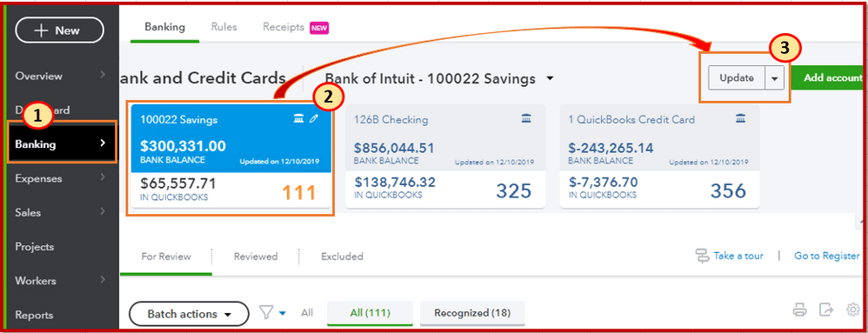Show Recognized (18) transactions
The width and height of the screenshot is (868, 333).
(x=472, y=313)
